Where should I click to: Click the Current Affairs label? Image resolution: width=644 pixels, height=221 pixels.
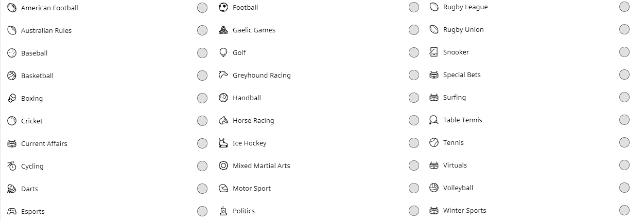tap(44, 143)
